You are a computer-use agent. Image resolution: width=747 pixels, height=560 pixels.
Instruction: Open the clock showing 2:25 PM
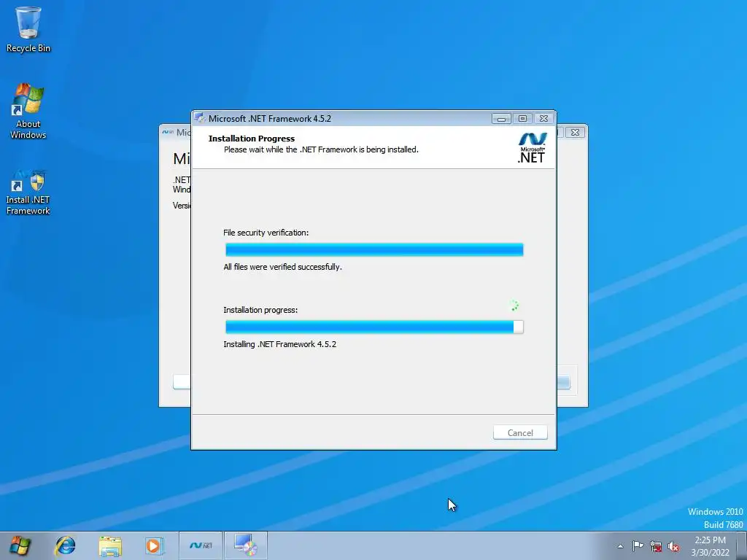click(x=710, y=546)
